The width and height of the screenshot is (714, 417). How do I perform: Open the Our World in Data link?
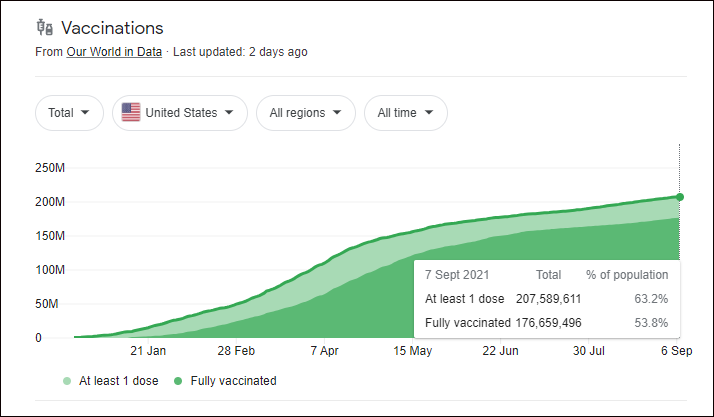pyautogui.click(x=114, y=52)
